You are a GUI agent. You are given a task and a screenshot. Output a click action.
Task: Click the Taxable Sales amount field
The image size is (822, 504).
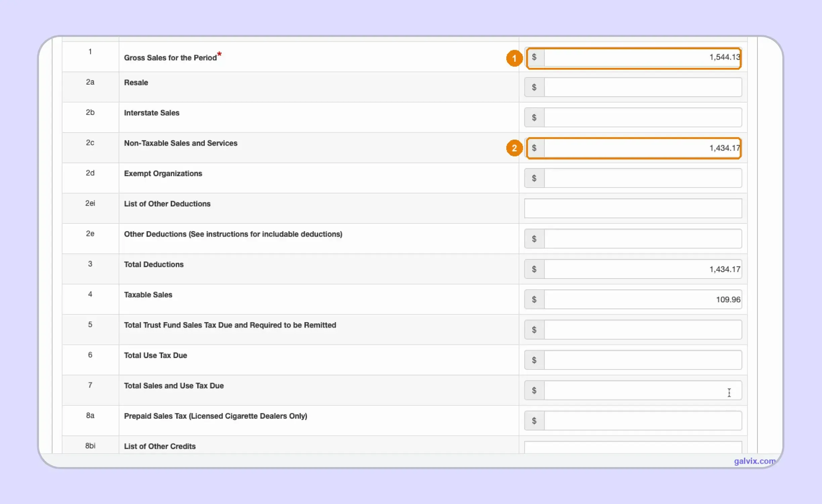tap(642, 299)
